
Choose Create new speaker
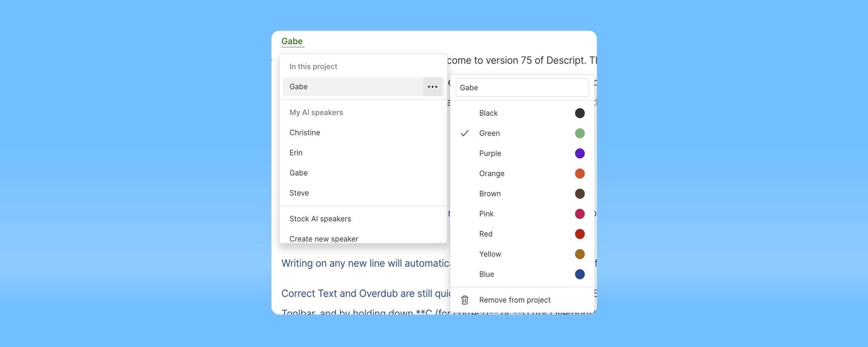pyautogui.click(x=324, y=239)
